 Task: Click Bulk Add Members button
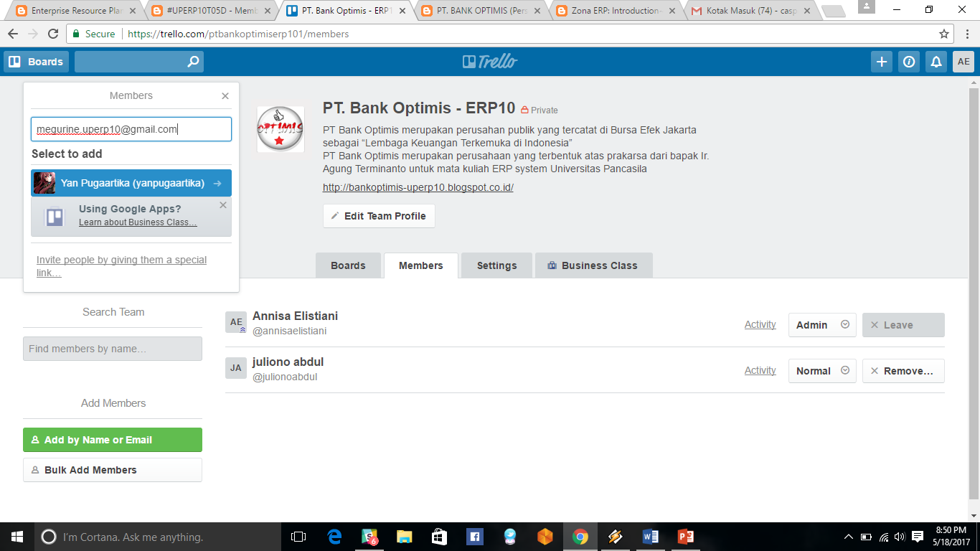(x=113, y=470)
